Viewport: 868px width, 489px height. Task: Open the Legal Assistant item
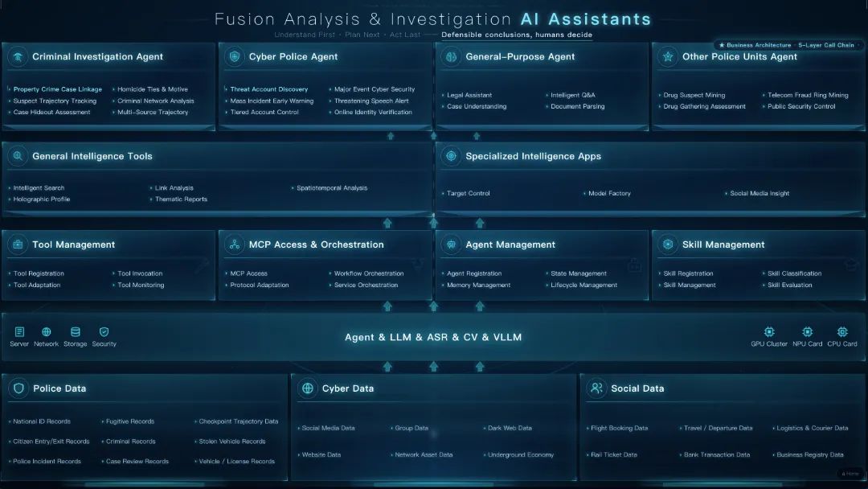point(469,95)
